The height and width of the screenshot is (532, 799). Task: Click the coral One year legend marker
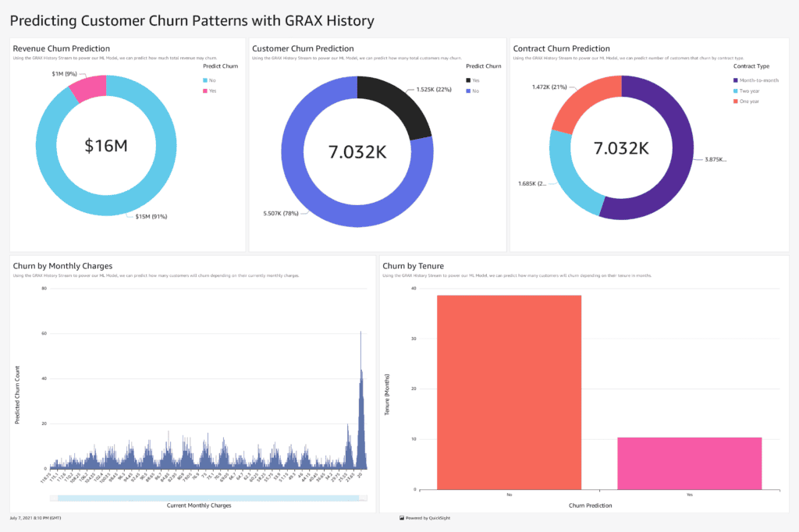[735, 101]
